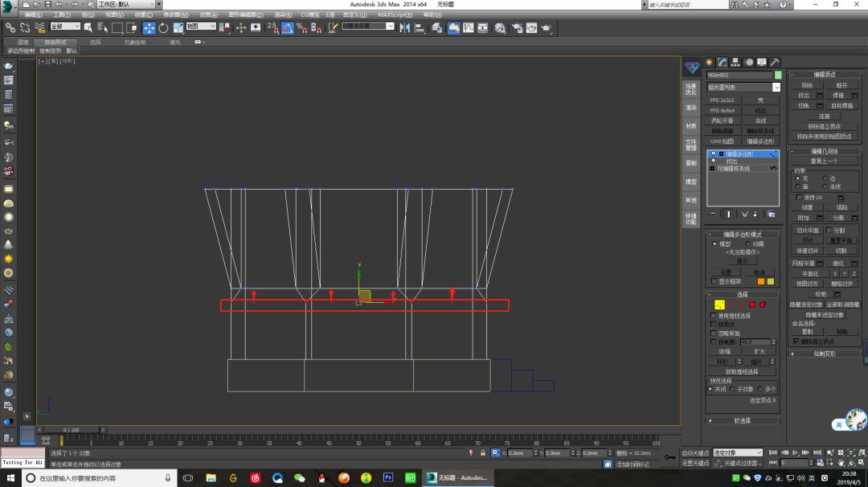
Task: Expand the 软选择 rollout
Action: pos(742,420)
